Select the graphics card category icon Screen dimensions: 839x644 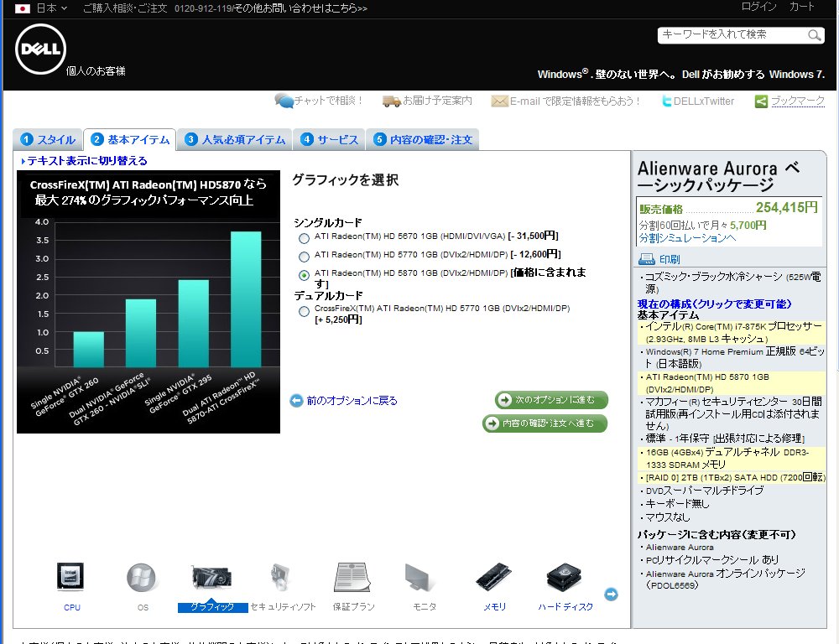(212, 578)
